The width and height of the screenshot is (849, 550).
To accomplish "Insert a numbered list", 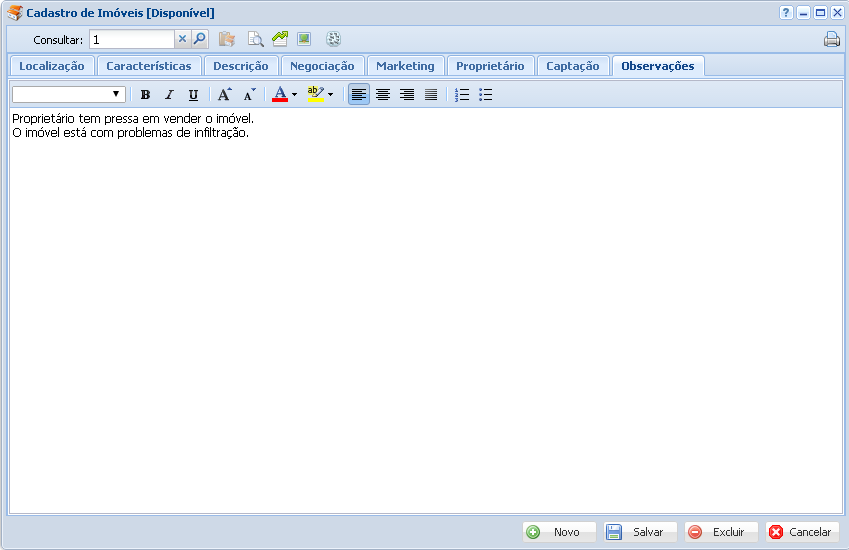I will pyautogui.click(x=462, y=95).
